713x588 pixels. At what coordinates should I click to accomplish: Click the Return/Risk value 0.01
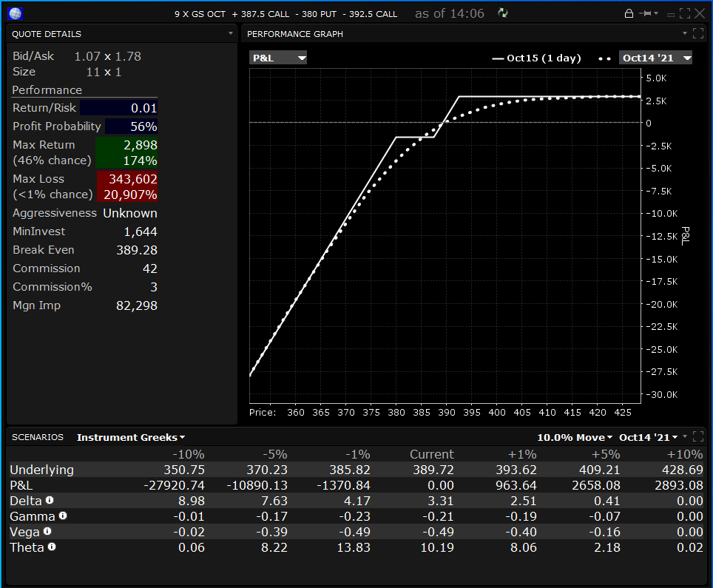click(x=143, y=108)
